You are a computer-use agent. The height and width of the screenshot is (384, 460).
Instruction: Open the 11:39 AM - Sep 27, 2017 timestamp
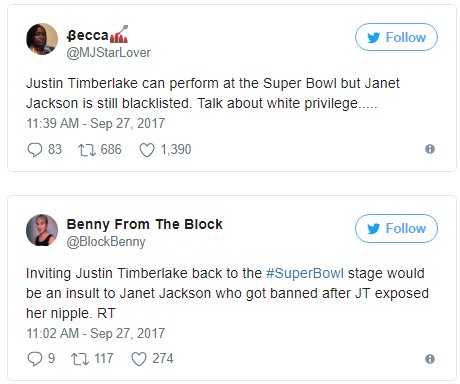[x=96, y=123]
